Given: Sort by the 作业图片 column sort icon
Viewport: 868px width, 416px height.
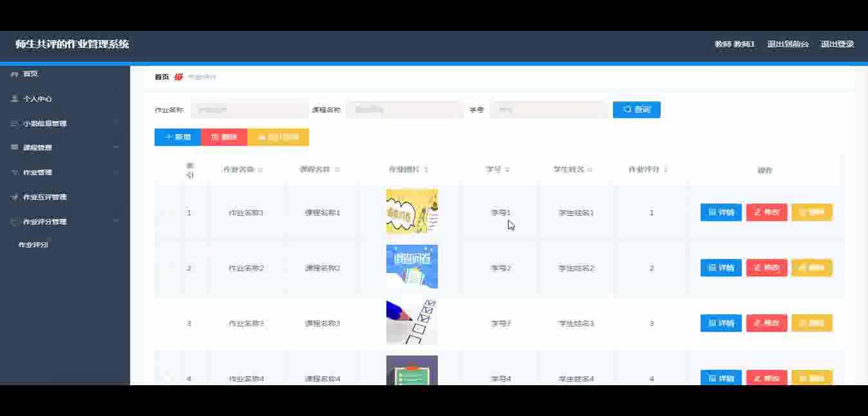Looking at the screenshot, I should pos(426,170).
